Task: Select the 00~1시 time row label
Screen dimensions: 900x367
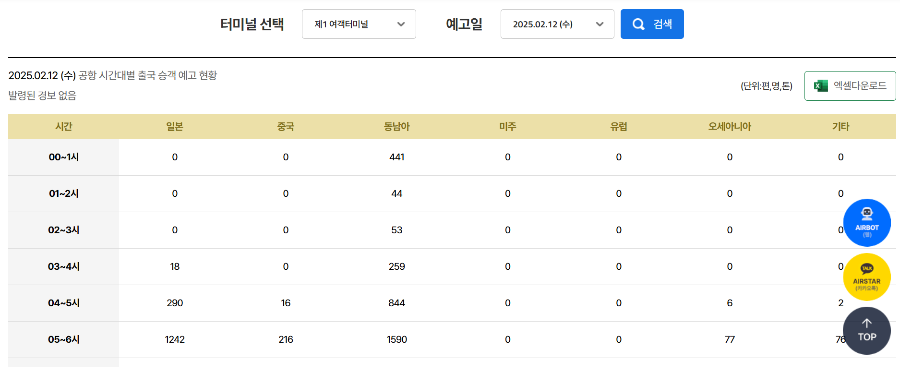Action: click(x=64, y=157)
